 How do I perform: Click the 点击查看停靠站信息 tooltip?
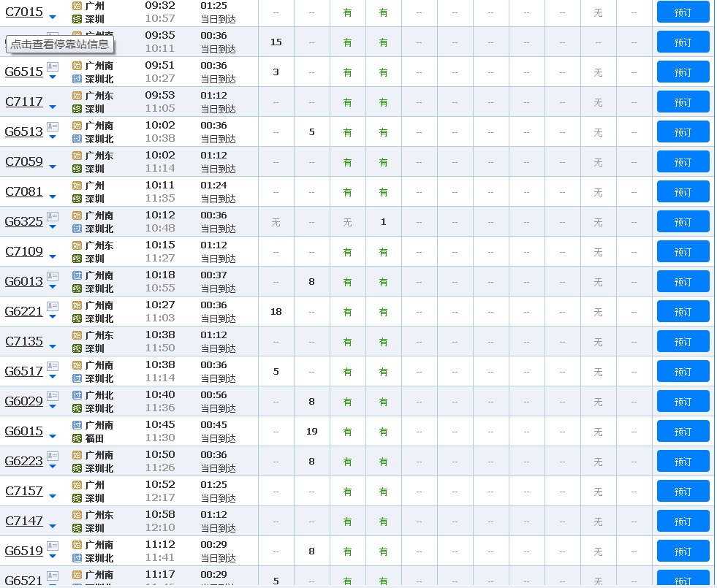pos(58,45)
